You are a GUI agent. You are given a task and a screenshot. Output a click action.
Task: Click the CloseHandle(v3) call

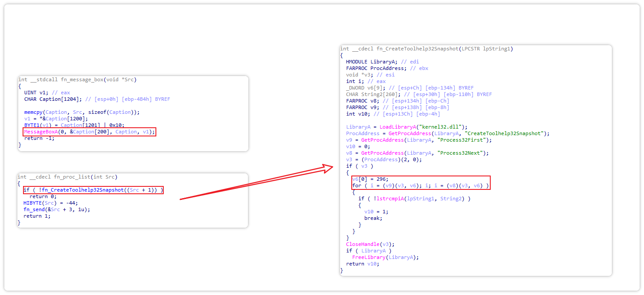(x=370, y=244)
